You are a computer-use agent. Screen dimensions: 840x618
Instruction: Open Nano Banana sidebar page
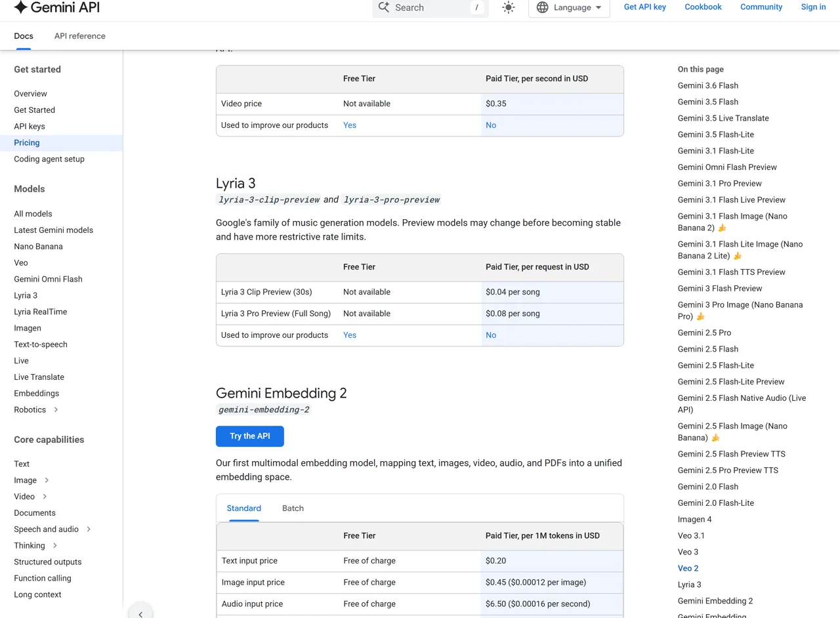click(x=39, y=247)
